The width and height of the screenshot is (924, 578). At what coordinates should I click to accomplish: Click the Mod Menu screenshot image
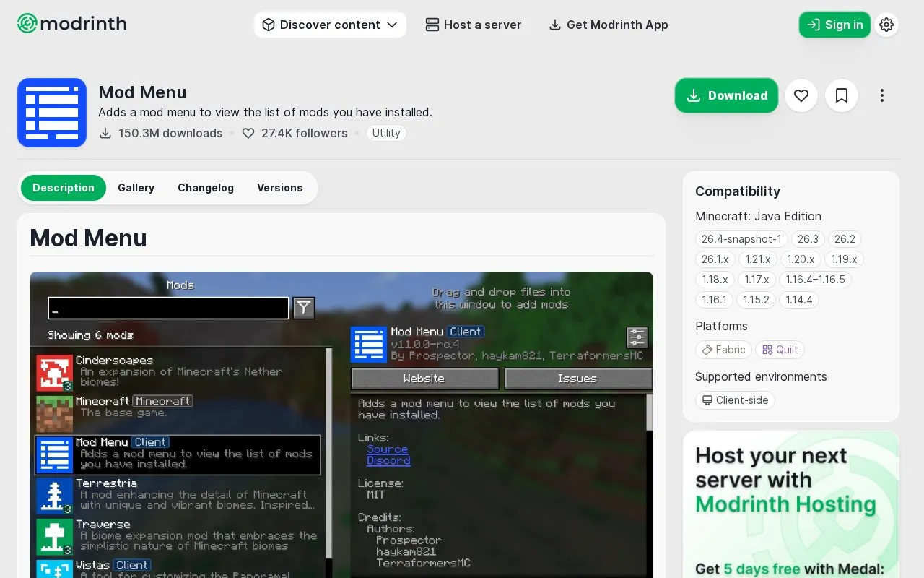point(341,425)
